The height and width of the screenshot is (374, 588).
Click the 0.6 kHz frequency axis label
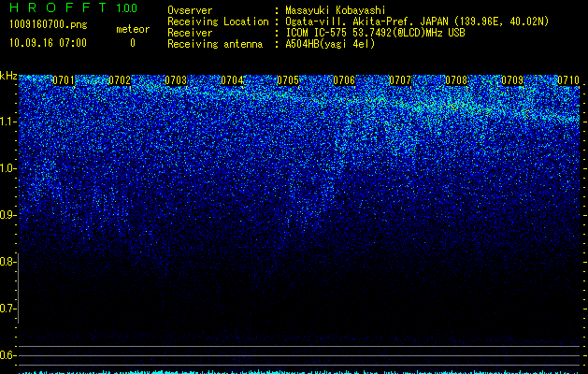(x=7, y=355)
